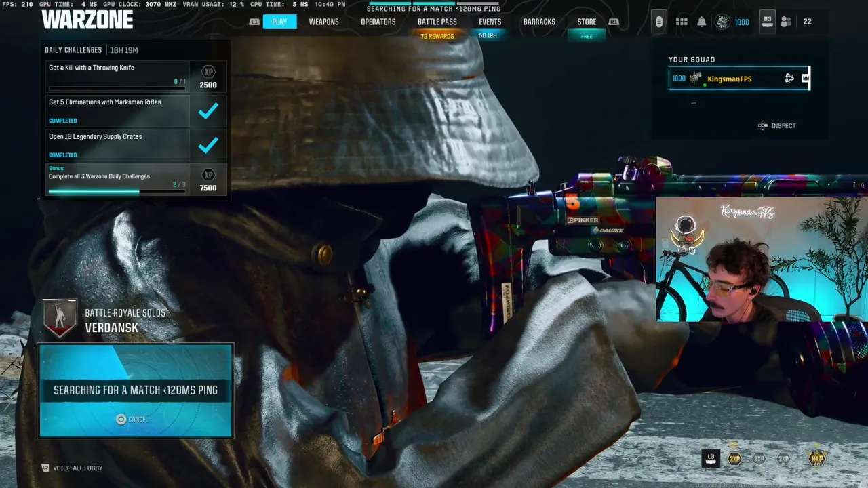Click the L1 previous tab icon
Screen dimensions: 868x488
tap(254, 22)
